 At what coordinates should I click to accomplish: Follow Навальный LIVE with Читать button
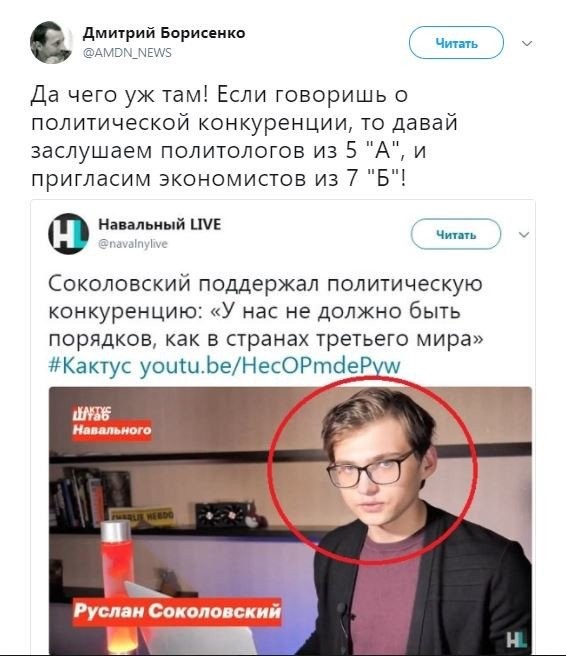456,234
